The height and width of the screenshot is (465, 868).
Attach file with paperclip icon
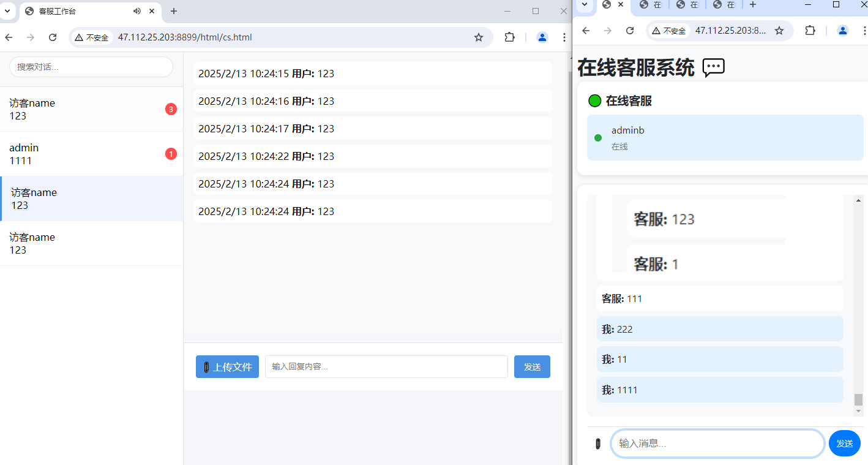[x=598, y=444]
